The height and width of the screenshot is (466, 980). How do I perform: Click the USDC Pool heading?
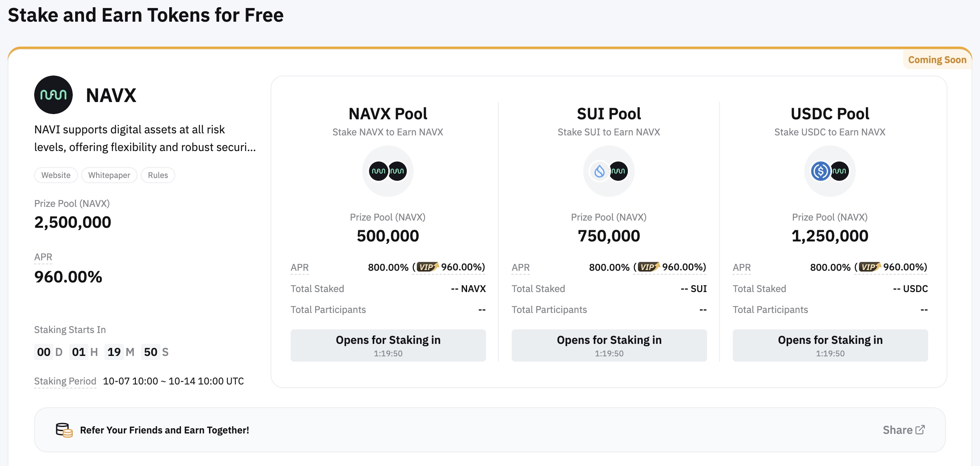[x=830, y=114]
